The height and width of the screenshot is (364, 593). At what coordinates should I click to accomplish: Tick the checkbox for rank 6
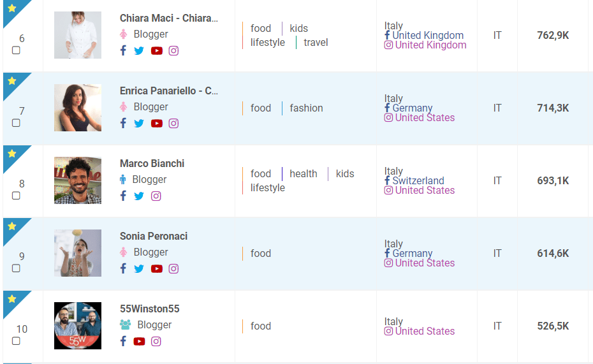tap(16, 50)
